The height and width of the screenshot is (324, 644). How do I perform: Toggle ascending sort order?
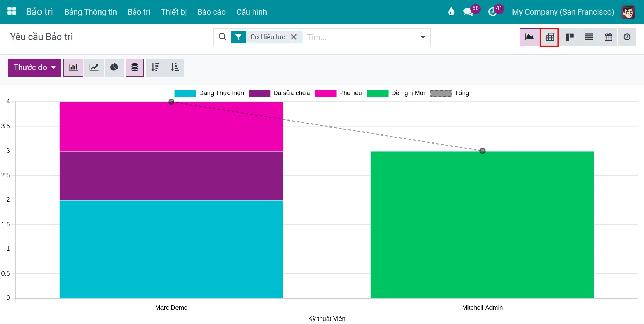(x=175, y=68)
